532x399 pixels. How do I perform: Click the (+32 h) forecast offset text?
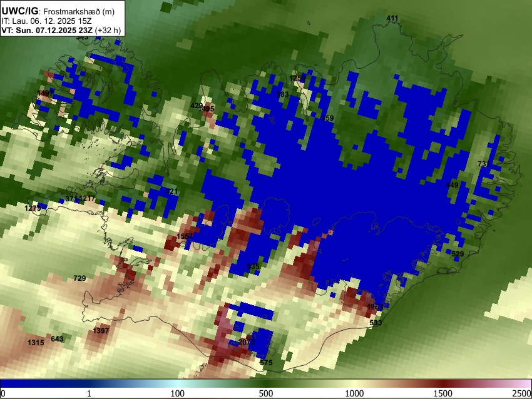coord(108,30)
